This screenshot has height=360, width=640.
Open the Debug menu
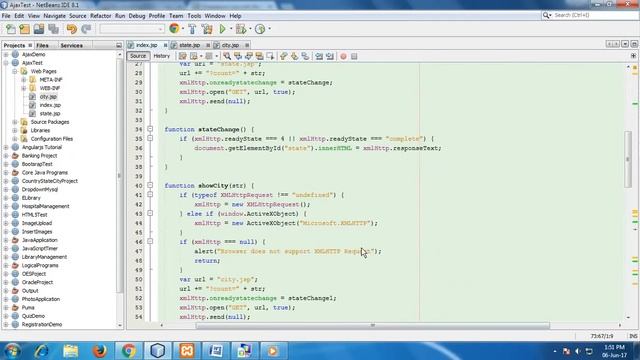(x=137, y=16)
